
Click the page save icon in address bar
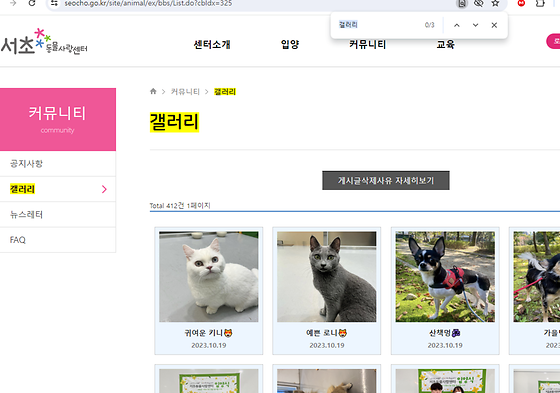462,4
